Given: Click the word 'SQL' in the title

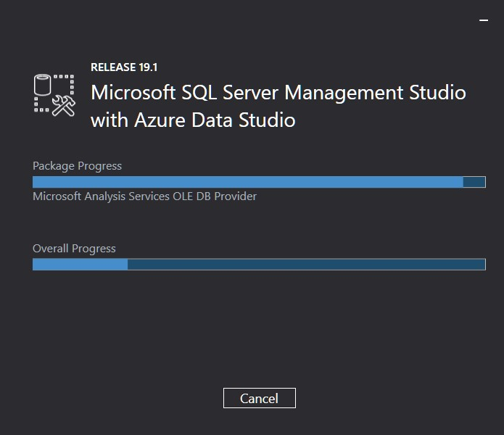Looking at the screenshot, I should tap(199, 93).
